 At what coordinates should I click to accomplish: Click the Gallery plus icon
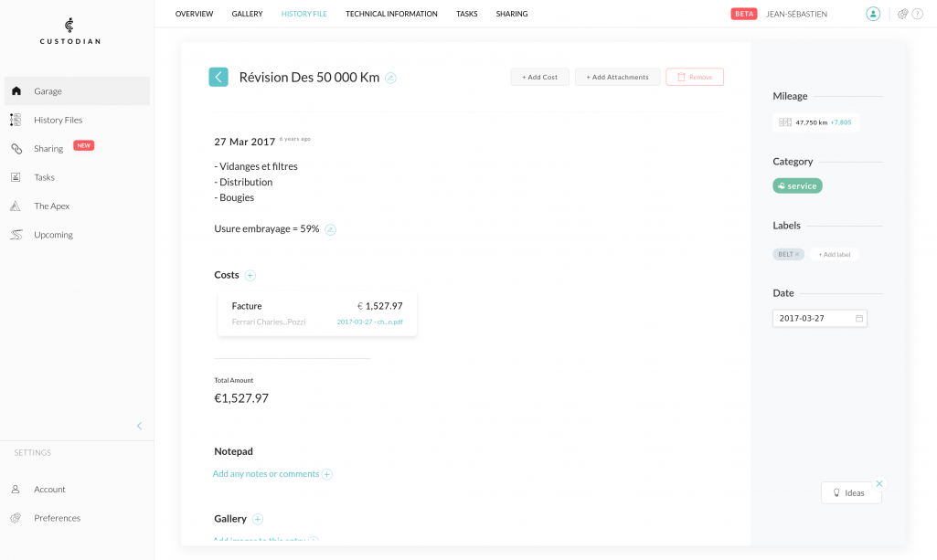258,520
